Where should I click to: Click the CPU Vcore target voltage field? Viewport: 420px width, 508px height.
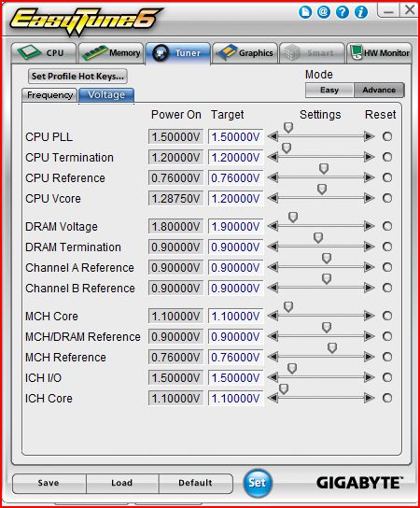[236, 198]
